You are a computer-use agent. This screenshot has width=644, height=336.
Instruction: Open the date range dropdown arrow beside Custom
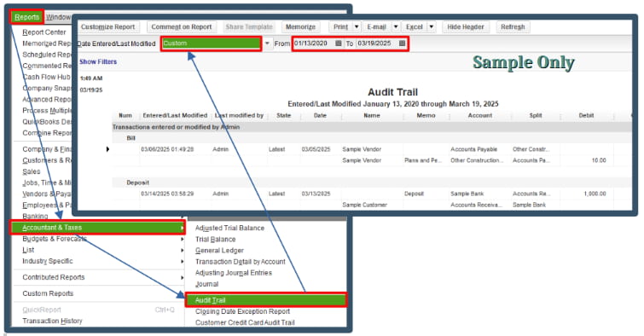coord(267,43)
